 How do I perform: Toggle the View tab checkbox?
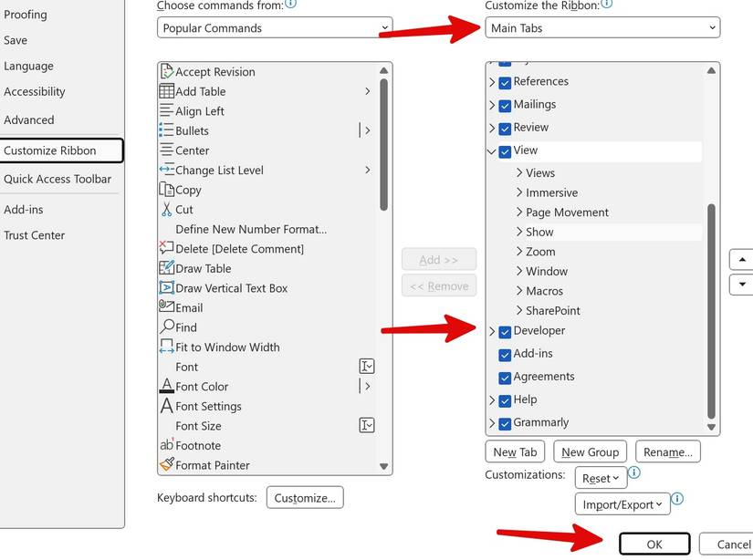[x=505, y=151]
